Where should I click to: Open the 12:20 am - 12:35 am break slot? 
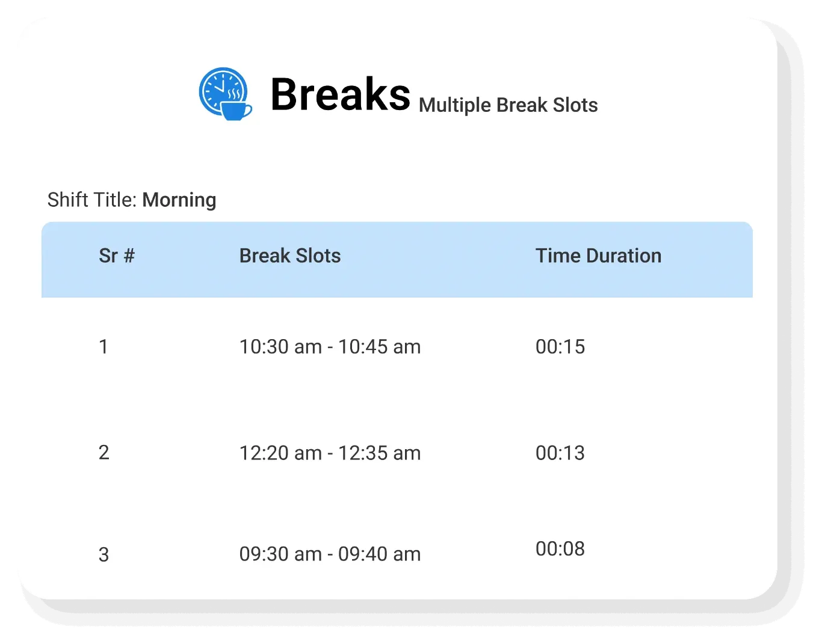pos(330,453)
